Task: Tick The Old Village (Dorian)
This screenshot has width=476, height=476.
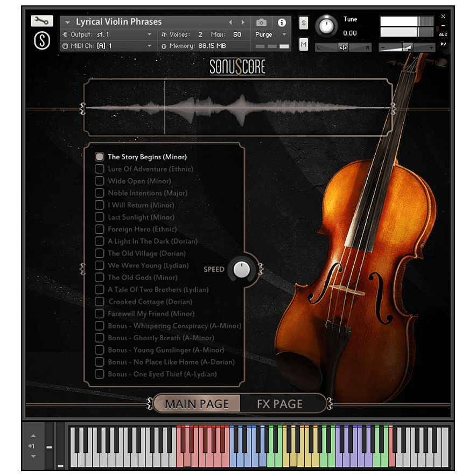Action: [99, 253]
